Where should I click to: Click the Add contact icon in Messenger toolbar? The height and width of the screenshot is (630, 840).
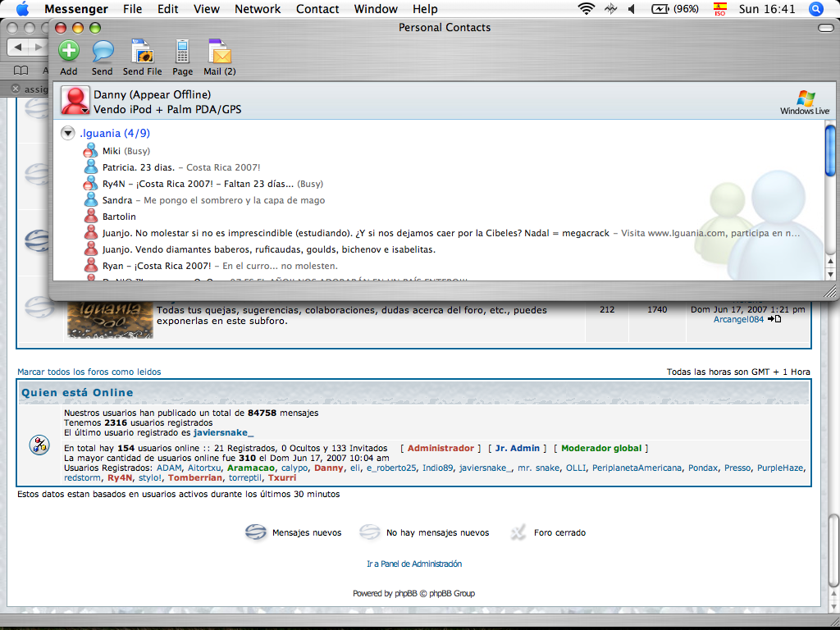point(69,51)
